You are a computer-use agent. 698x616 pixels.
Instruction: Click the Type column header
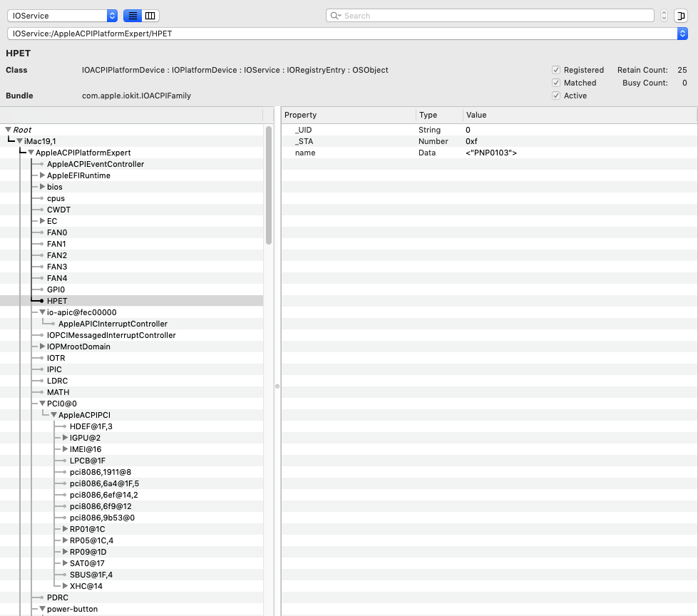pos(438,115)
